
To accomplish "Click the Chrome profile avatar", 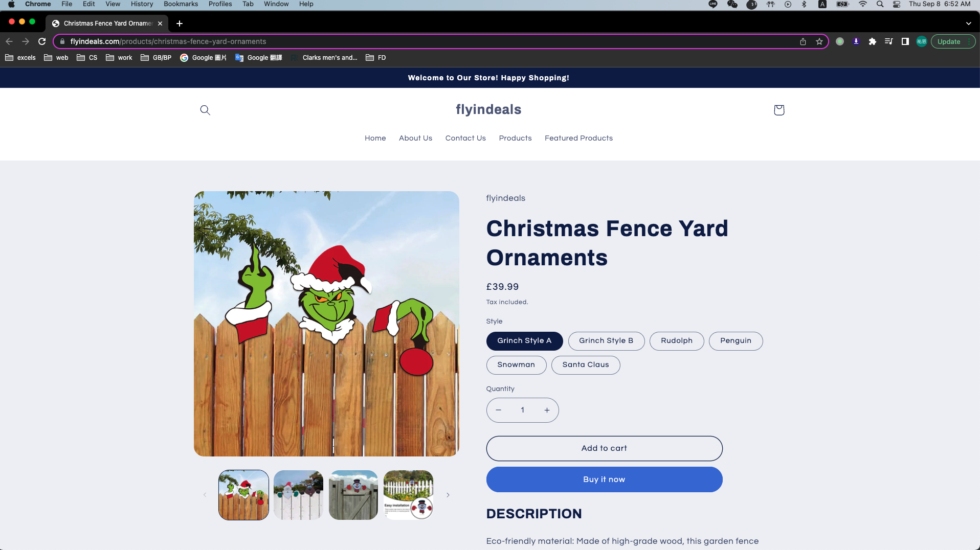I will [922, 41].
